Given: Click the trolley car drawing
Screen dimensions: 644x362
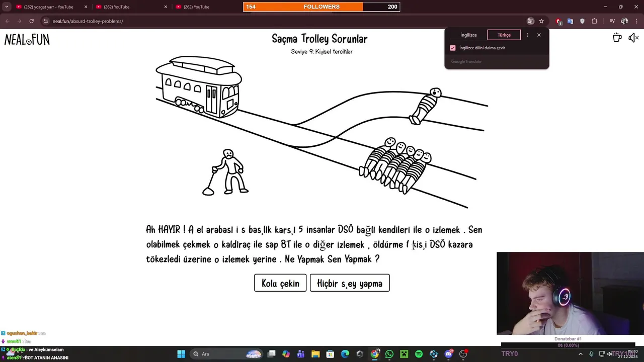Looking at the screenshot, I should 199,86.
